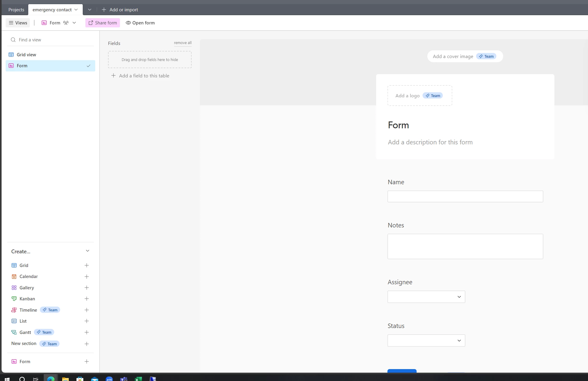The image size is (588, 381).
Task: Open the Windows Start menu
Action: [x=7, y=379]
